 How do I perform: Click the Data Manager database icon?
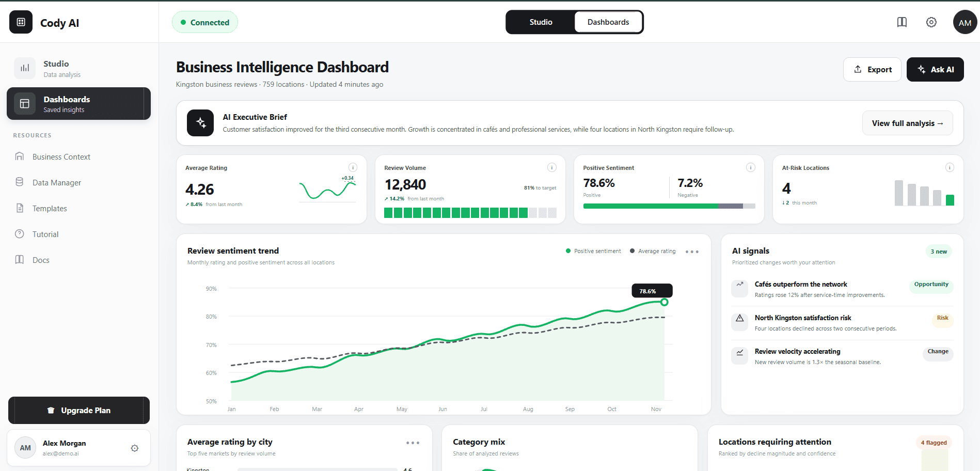(x=20, y=182)
